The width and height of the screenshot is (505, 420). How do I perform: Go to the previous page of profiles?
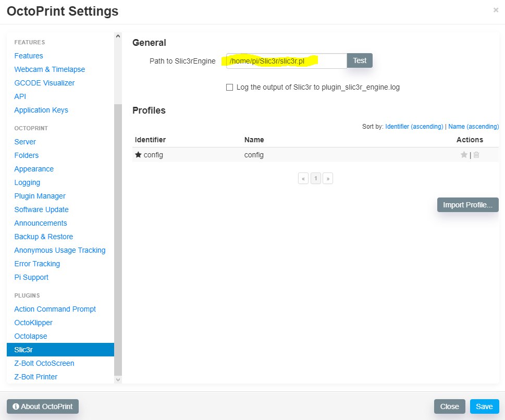303,178
